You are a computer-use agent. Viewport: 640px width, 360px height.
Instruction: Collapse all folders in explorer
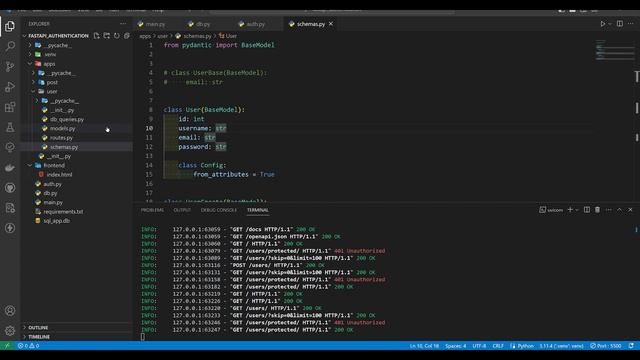click(127, 36)
